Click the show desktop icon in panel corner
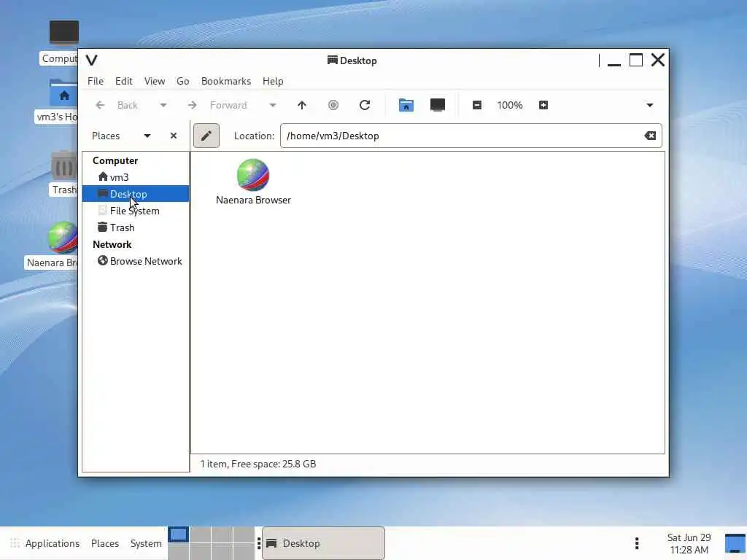 tap(735, 543)
